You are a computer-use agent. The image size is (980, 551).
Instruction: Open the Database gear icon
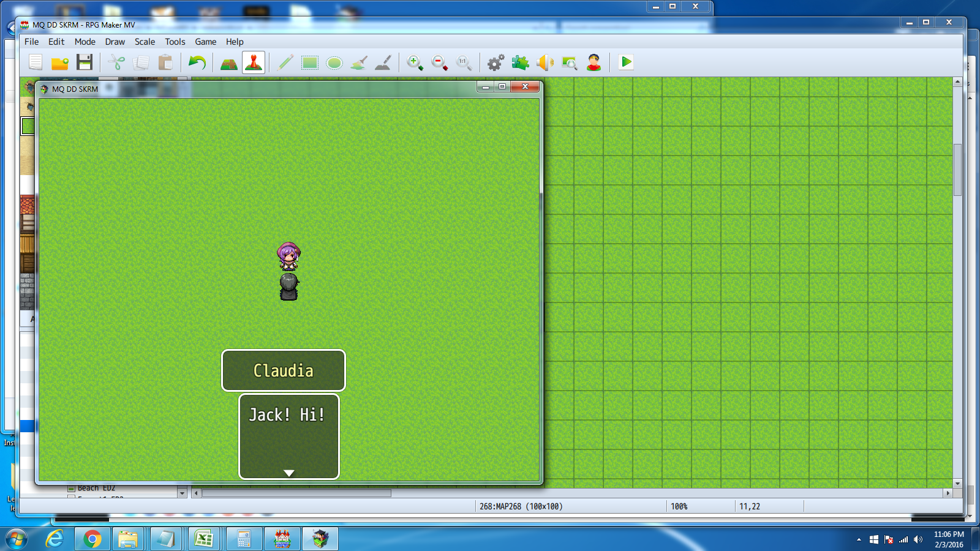[x=496, y=62]
